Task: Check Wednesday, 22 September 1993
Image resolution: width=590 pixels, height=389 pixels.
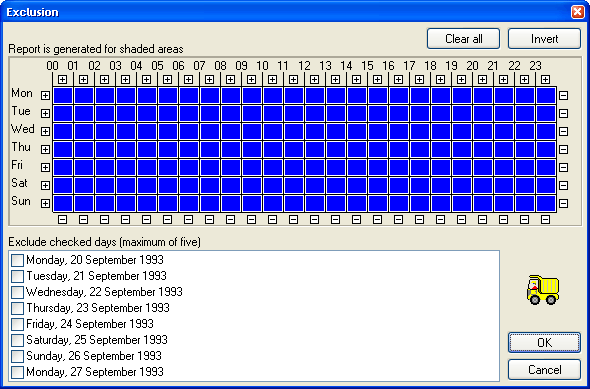Action: 17,292
